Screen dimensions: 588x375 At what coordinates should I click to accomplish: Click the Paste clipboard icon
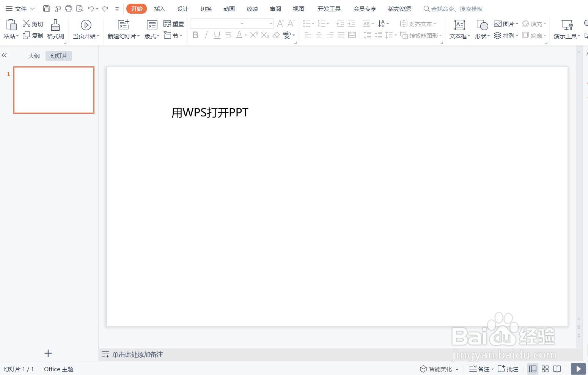pos(11,25)
